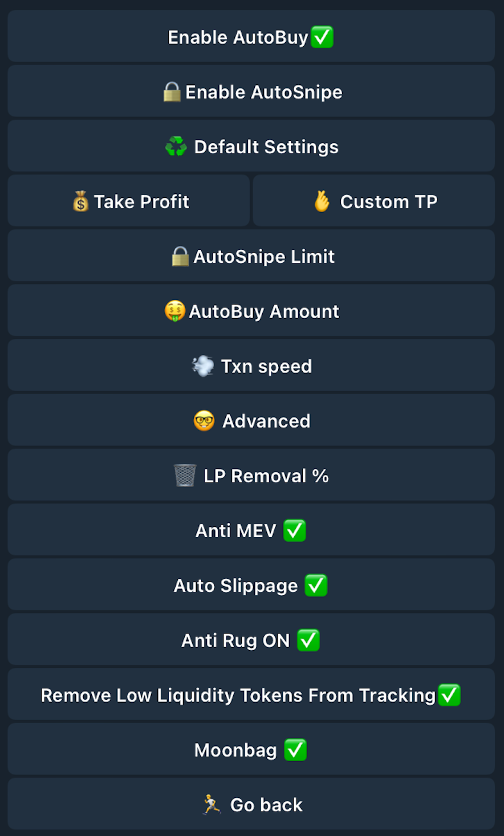
Task: Click the trash can LP Removal icon
Action: [185, 476]
